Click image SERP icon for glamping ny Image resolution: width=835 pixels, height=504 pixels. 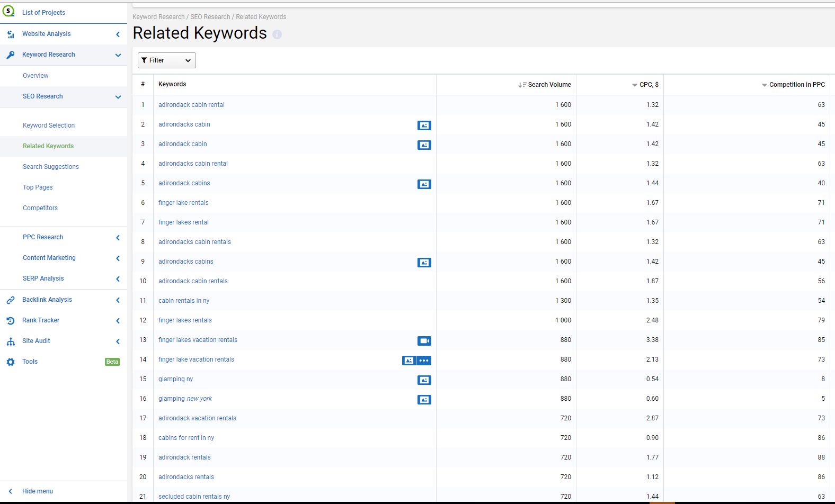point(424,380)
